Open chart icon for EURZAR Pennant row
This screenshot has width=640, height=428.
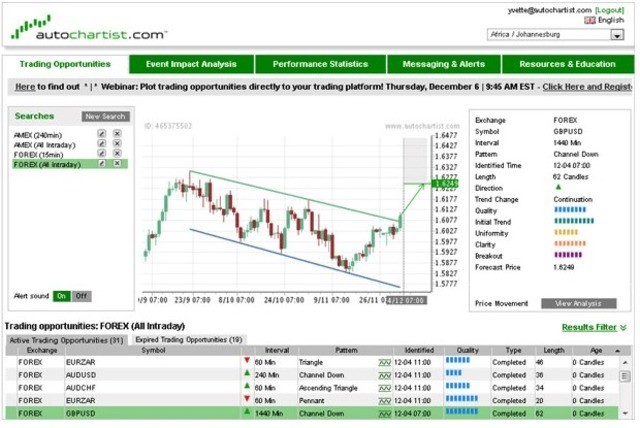(x=384, y=401)
